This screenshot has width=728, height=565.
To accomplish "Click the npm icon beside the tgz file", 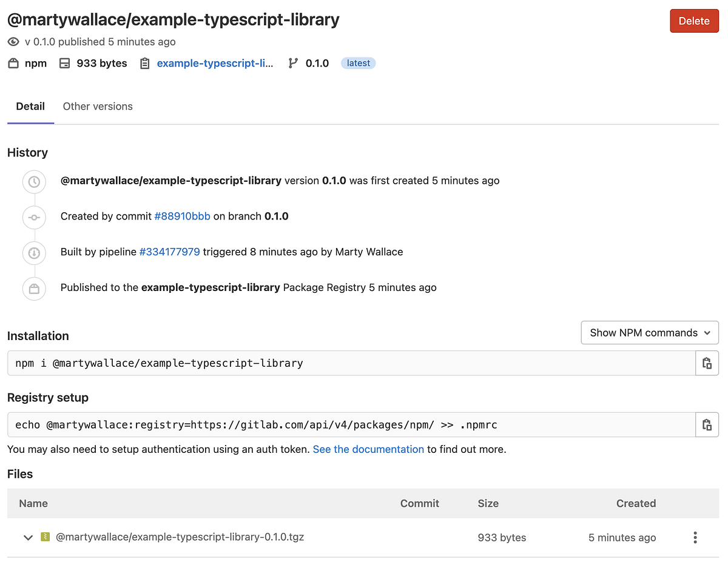I will 45,537.
